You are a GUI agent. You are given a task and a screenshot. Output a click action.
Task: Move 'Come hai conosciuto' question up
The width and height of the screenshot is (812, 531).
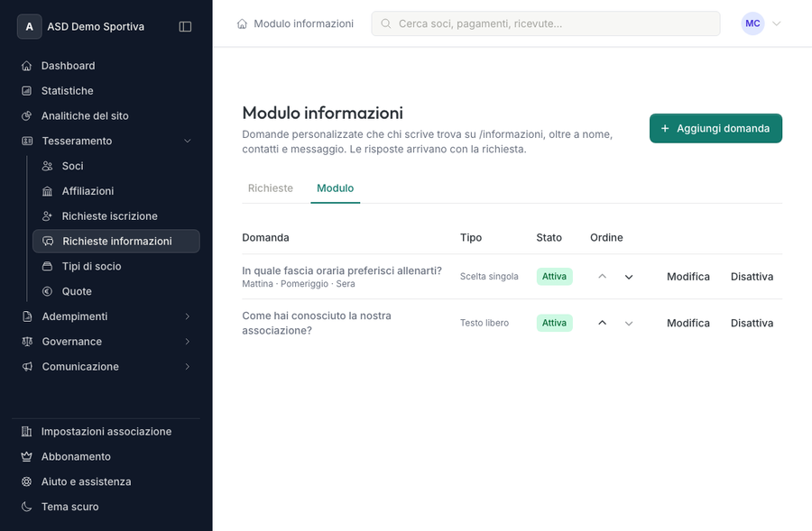point(603,323)
